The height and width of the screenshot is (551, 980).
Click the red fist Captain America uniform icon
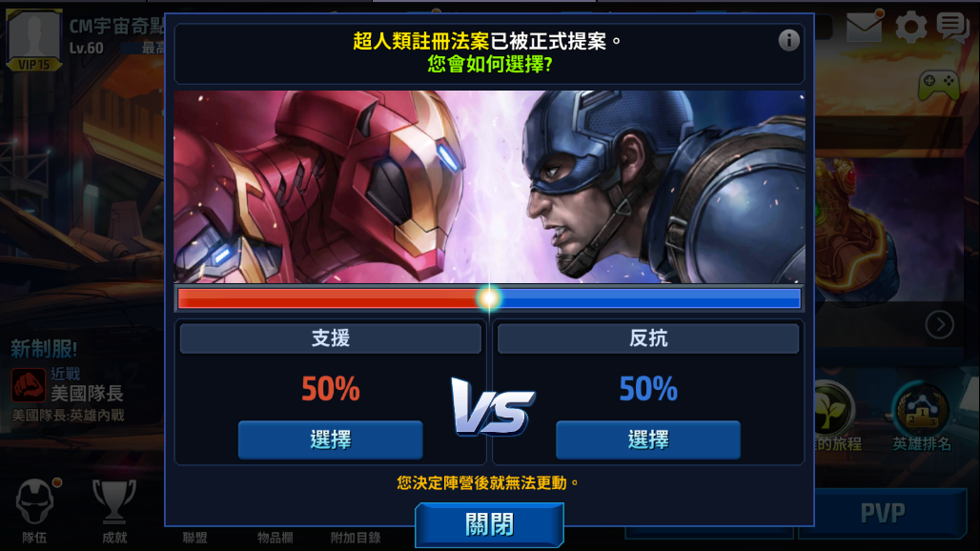click(x=29, y=385)
